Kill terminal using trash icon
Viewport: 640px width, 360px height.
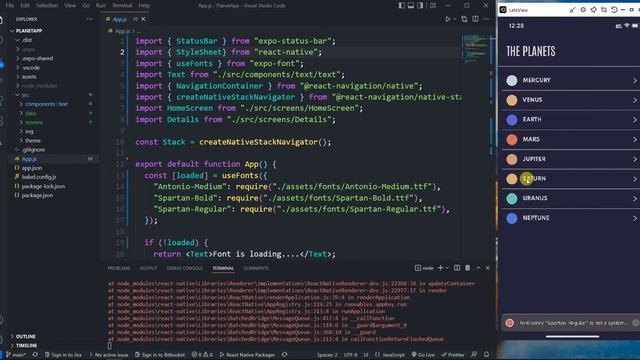point(468,268)
